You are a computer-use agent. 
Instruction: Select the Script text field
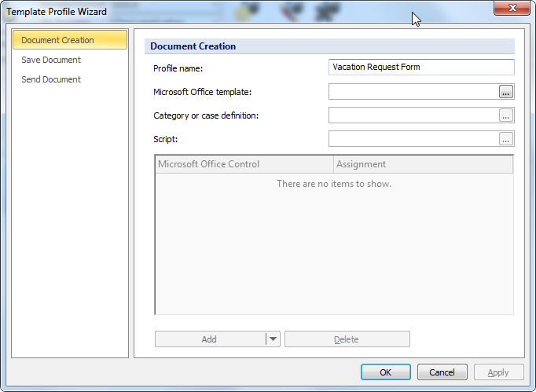tap(413, 139)
